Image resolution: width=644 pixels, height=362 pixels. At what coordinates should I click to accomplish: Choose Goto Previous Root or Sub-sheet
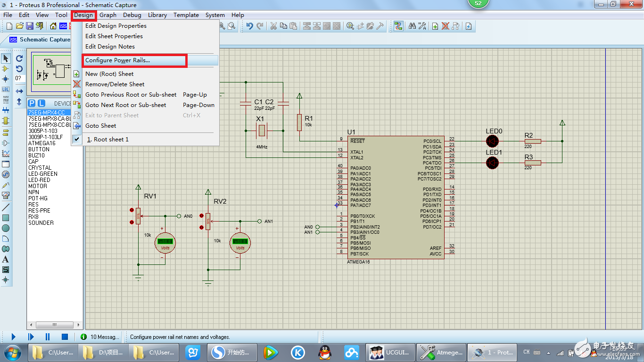145,95
